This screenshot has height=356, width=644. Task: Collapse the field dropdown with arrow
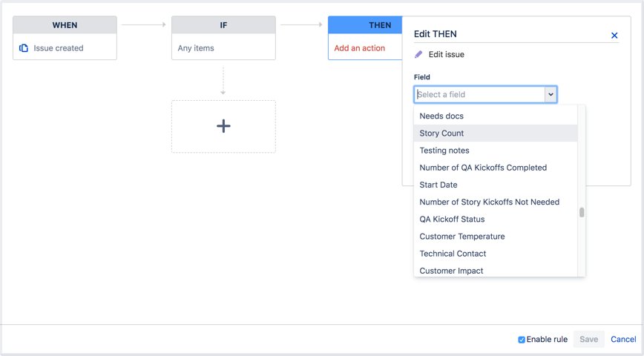point(551,94)
